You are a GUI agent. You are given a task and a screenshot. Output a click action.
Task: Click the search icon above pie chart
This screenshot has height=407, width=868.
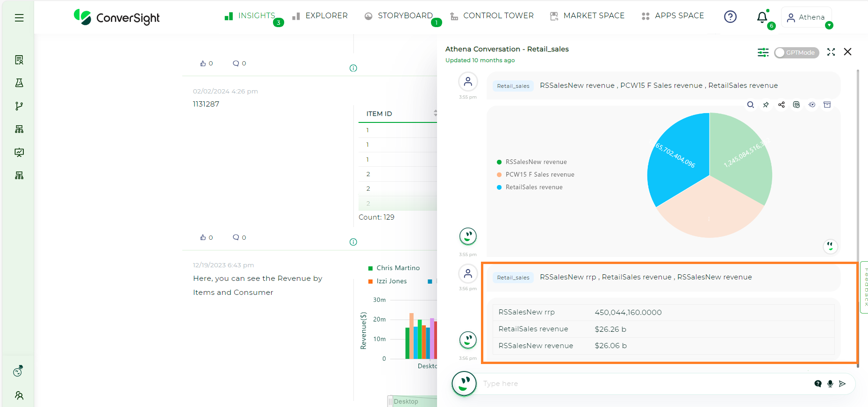click(751, 105)
